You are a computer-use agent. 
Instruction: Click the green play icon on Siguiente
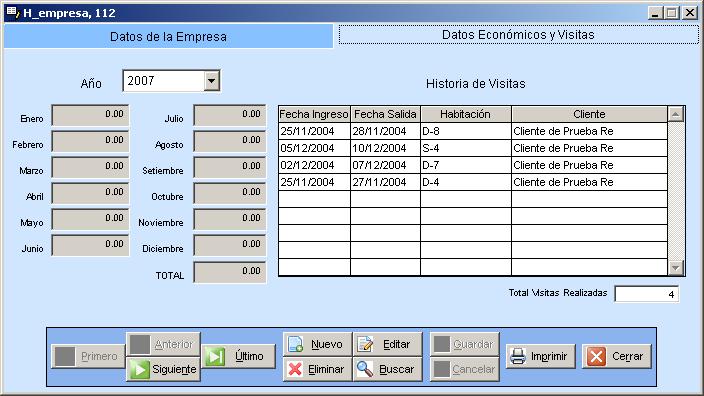pos(140,370)
